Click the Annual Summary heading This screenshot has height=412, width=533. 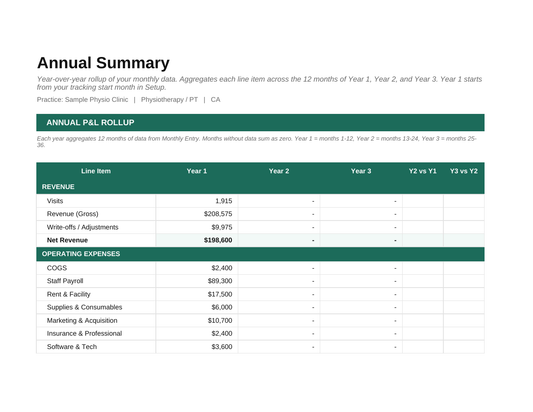pos(103,63)
